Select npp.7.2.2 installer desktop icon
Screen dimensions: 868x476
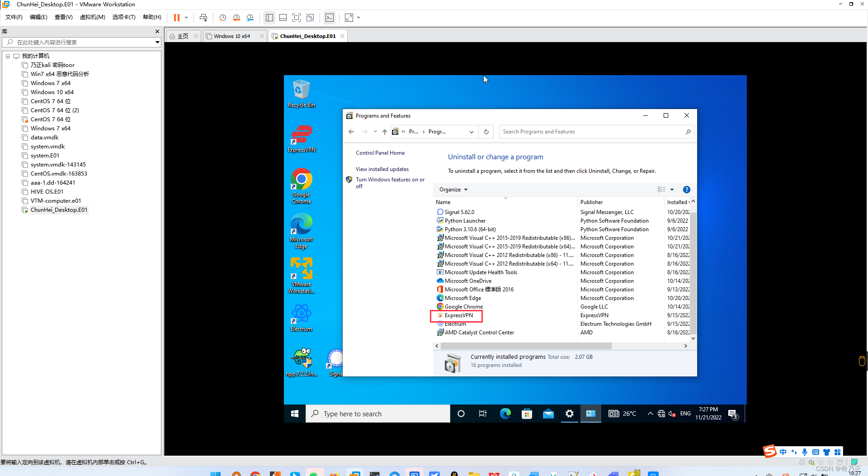[x=302, y=362]
